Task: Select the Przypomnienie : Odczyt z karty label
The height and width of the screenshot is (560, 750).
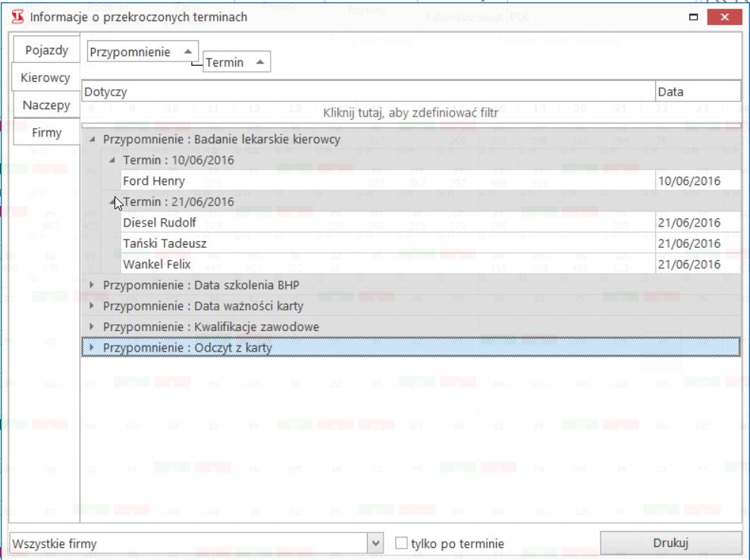Action: click(187, 347)
